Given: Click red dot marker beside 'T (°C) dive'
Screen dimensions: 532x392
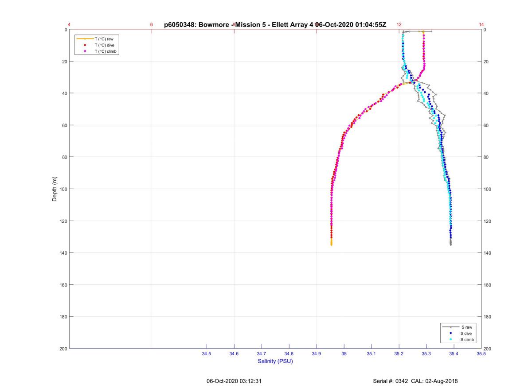Looking at the screenshot, I should pos(85,45).
